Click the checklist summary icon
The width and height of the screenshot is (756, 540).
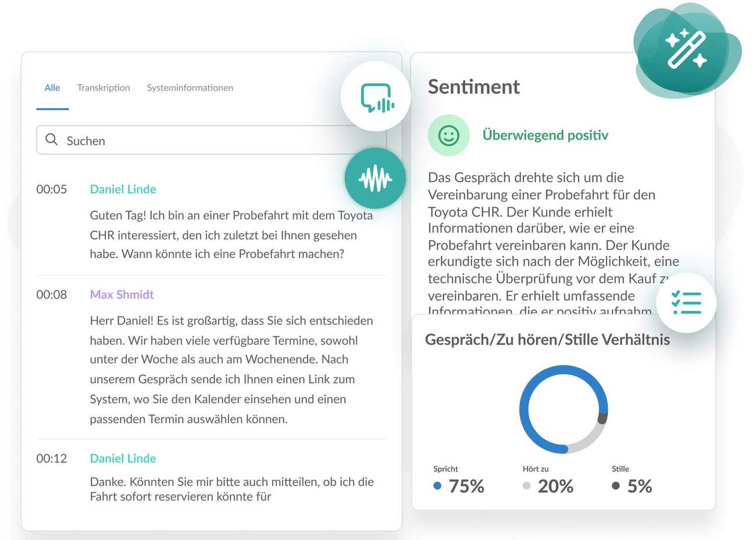click(x=686, y=303)
